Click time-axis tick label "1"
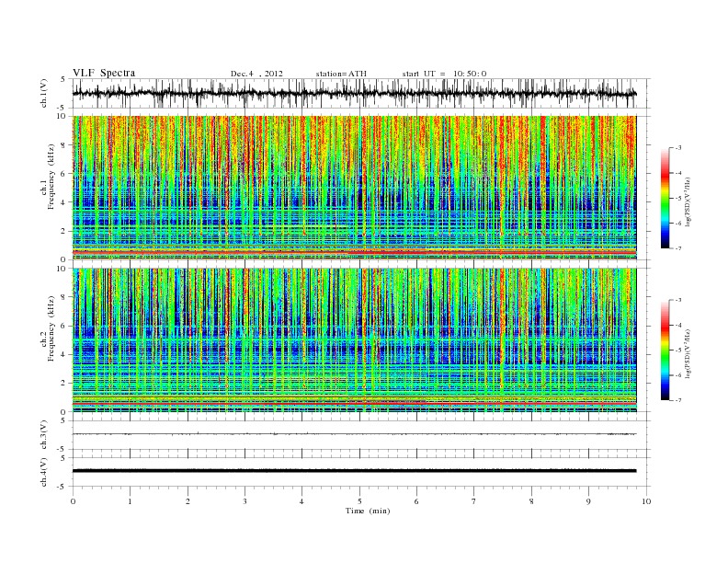Image resolution: width=728 pixels, height=563 pixels. pyautogui.click(x=130, y=501)
